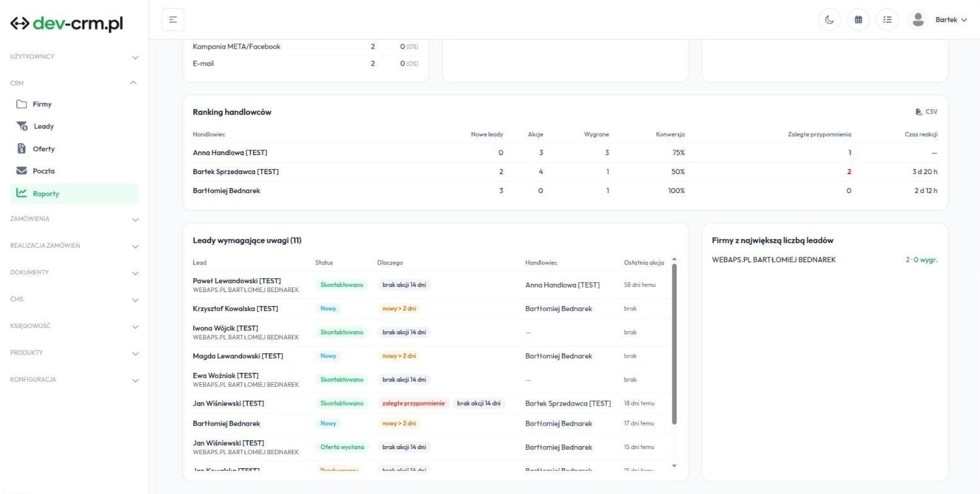Viewport: 980px width, 494px height.
Task: Open lead Iwona Wójcik [TEST]
Action: click(x=225, y=328)
